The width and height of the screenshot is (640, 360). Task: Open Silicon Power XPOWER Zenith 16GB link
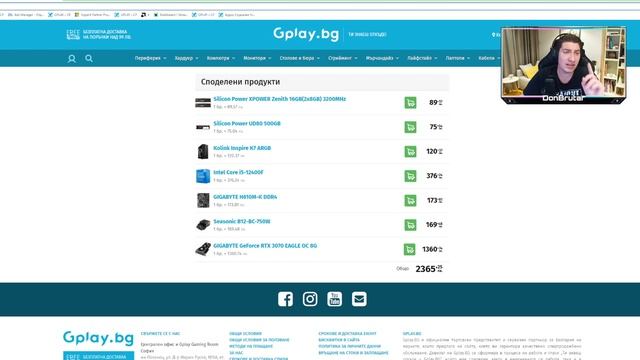click(x=280, y=99)
